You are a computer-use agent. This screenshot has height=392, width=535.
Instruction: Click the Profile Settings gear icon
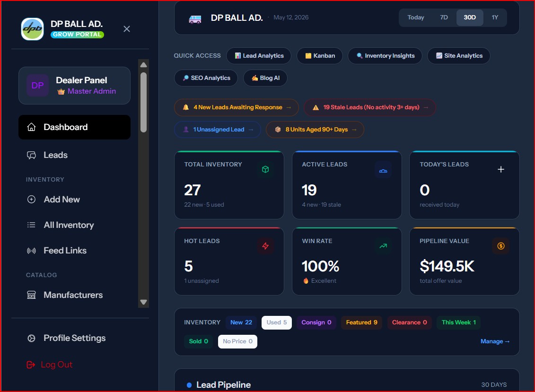click(31, 338)
